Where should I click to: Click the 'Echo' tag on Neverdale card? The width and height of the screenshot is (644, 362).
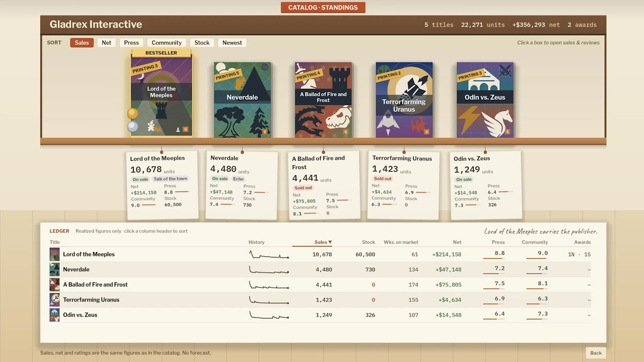[x=238, y=179]
